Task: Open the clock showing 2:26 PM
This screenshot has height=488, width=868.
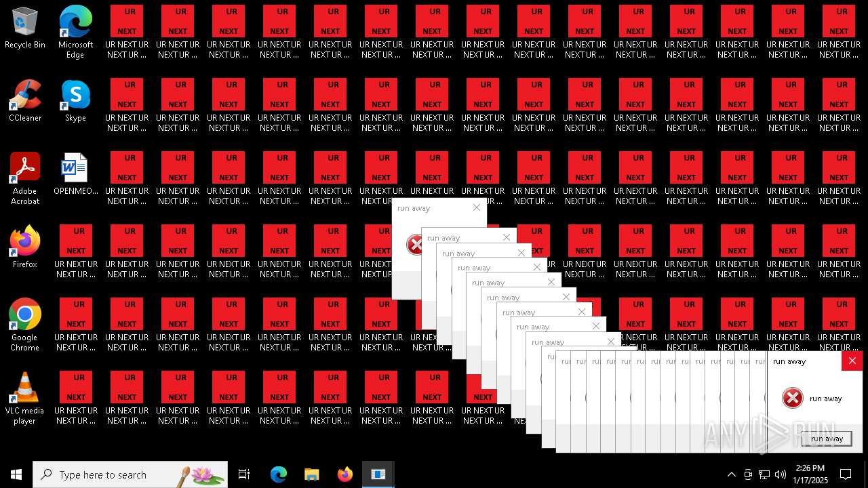Action: coord(810,474)
